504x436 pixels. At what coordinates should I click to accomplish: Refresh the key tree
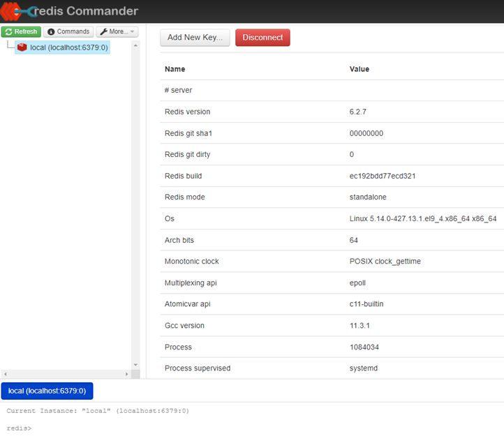click(21, 31)
